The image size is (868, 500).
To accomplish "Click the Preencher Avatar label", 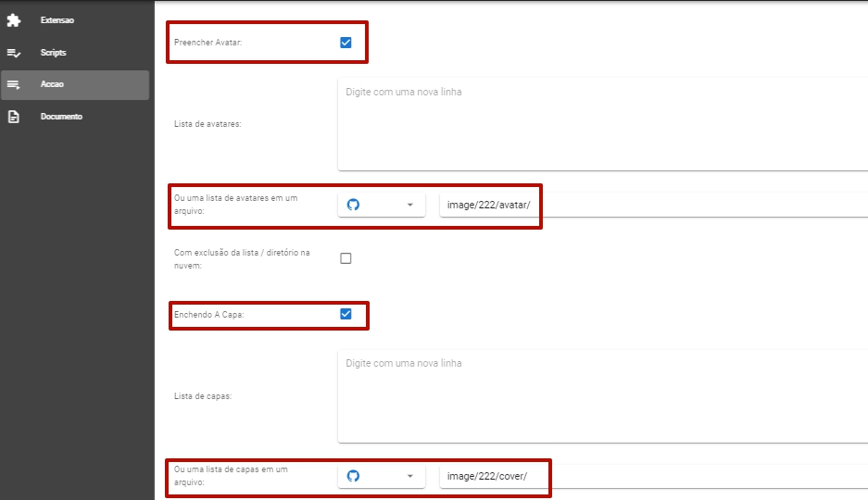I will point(208,43).
